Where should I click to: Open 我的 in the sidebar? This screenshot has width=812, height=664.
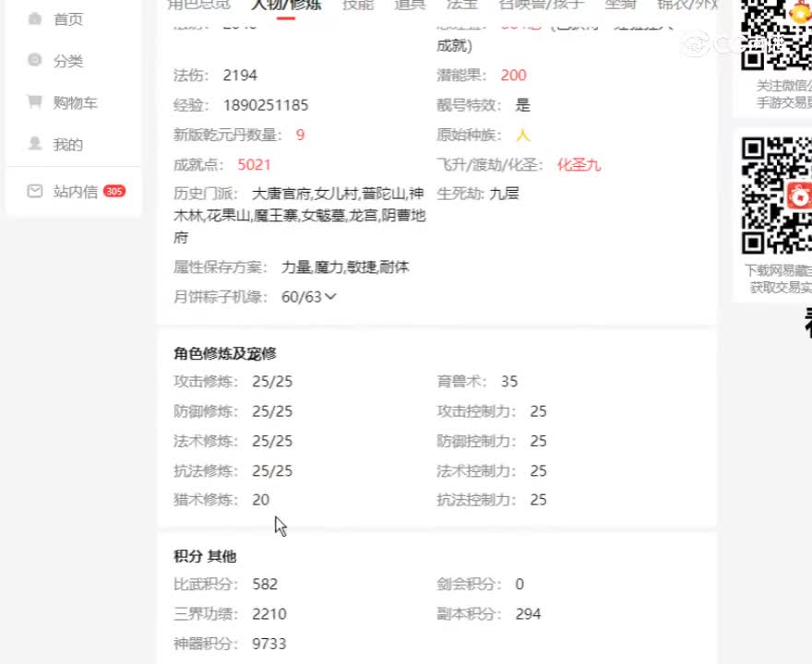[x=68, y=145]
